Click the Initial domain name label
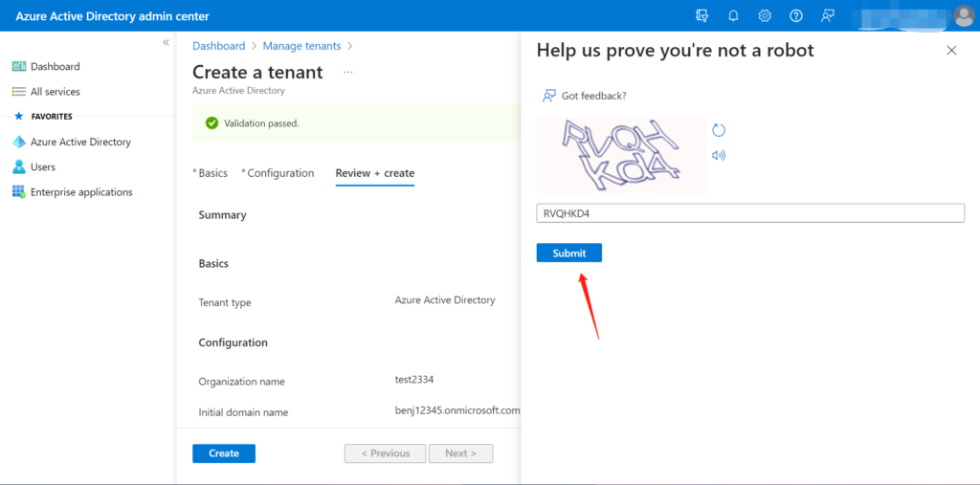 click(x=243, y=412)
